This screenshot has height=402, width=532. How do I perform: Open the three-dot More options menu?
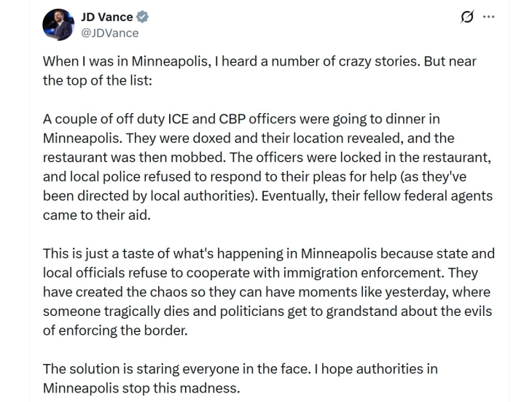(x=489, y=17)
